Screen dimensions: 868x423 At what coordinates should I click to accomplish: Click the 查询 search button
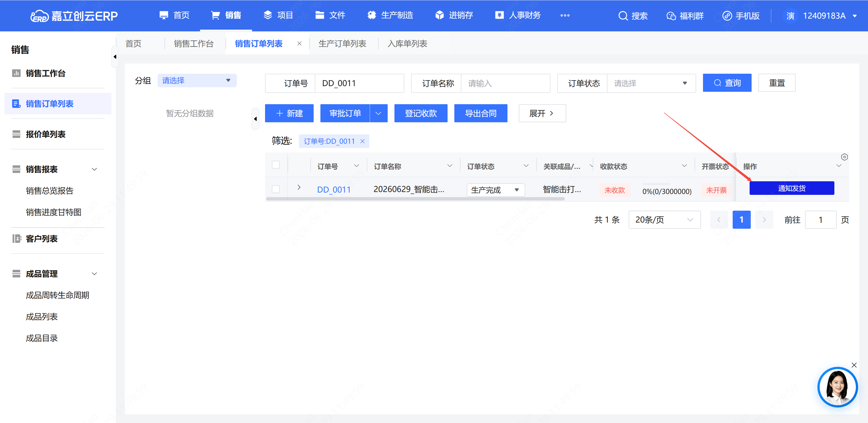point(727,83)
